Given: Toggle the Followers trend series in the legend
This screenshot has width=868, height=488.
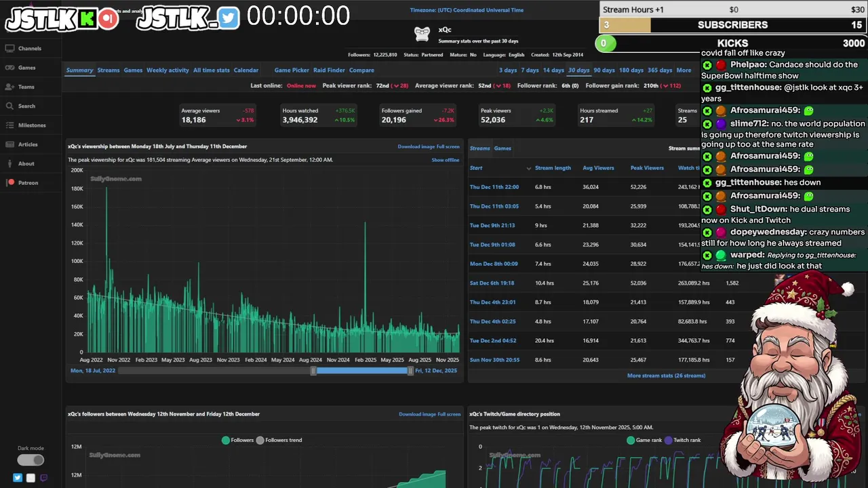Looking at the screenshot, I should [279, 440].
